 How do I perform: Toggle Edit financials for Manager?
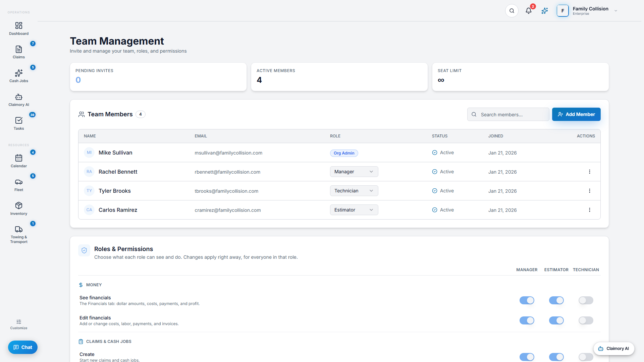coord(527,320)
